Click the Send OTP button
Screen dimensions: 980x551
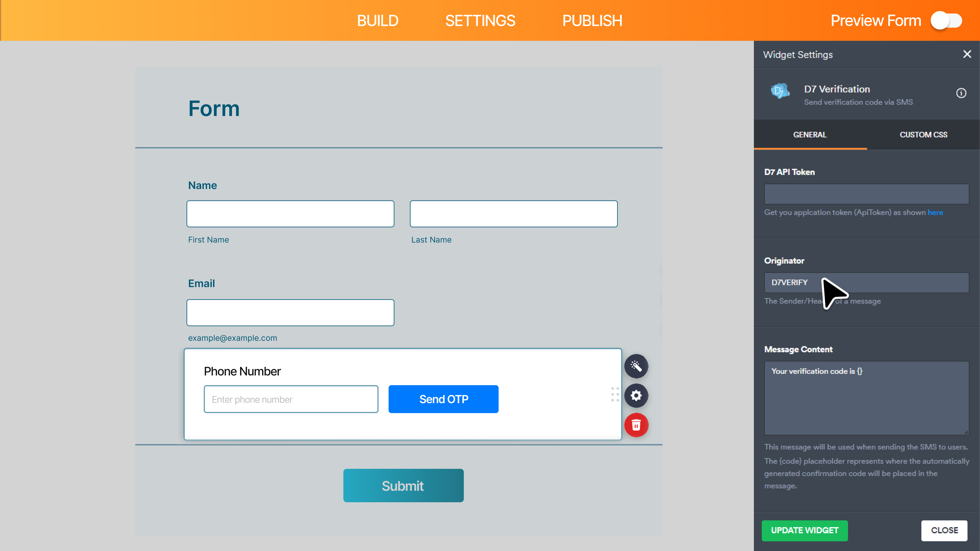[x=443, y=399]
